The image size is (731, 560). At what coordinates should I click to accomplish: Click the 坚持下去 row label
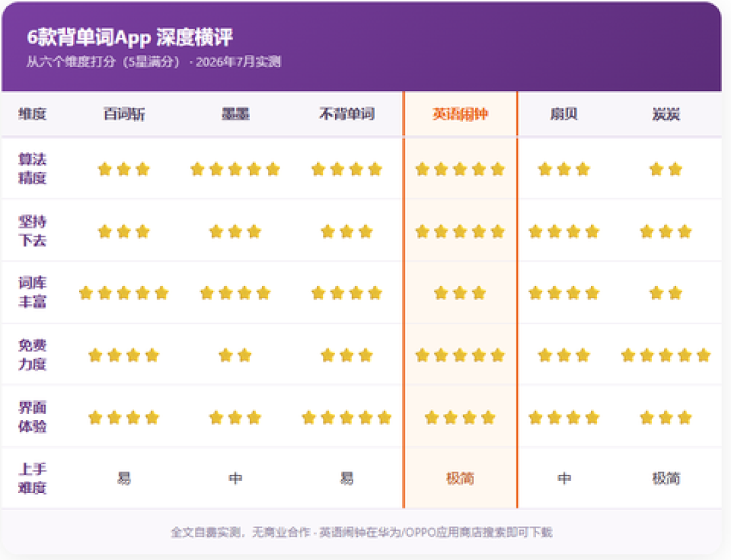[32, 231]
